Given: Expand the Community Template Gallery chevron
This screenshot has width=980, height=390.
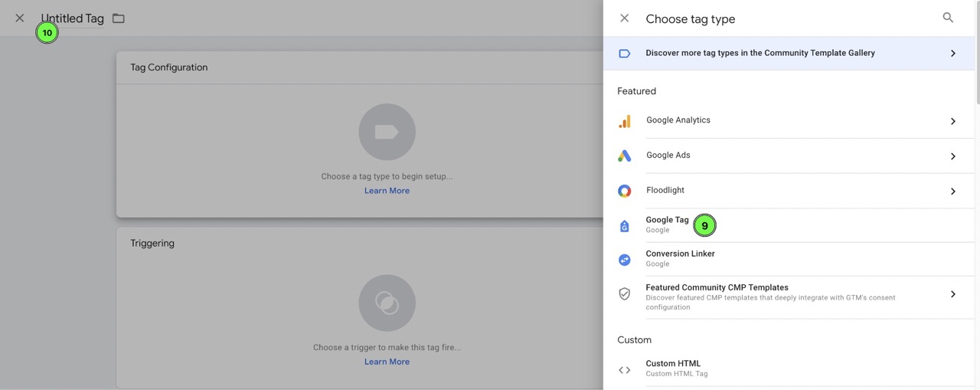Looking at the screenshot, I should pos(953,54).
